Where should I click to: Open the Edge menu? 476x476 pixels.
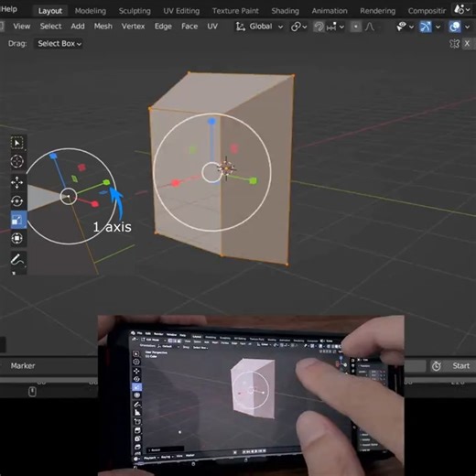[x=163, y=27]
